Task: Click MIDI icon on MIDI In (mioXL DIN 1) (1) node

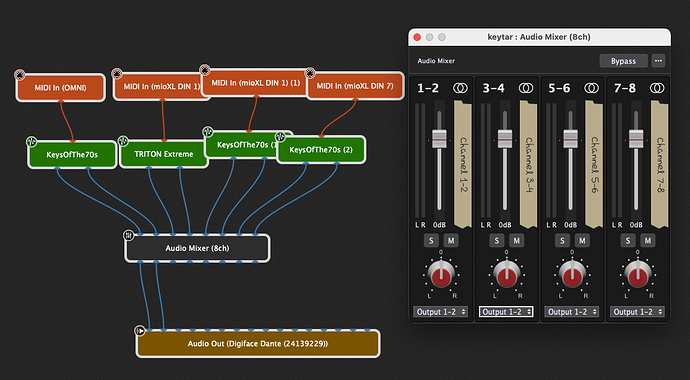Action: click(205, 70)
